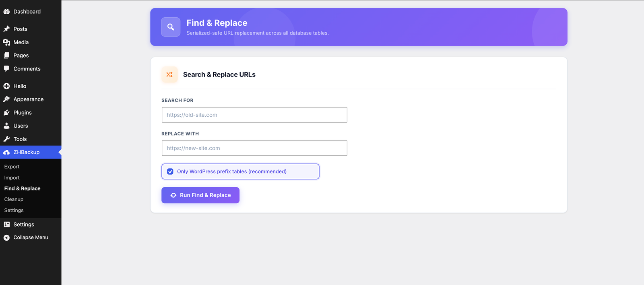Click the Find & Replace banner title
The width and height of the screenshot is (644, 285).
(217, 23)
